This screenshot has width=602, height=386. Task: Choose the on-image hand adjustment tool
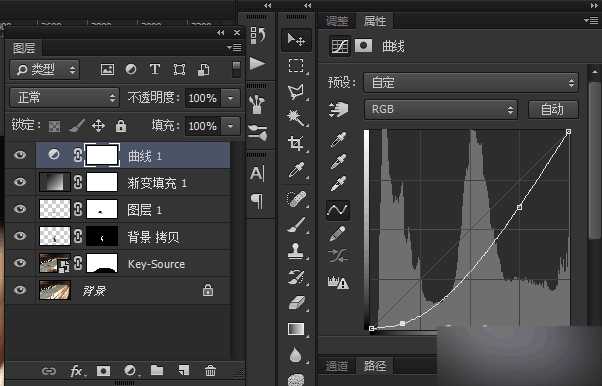click(338, 110)
